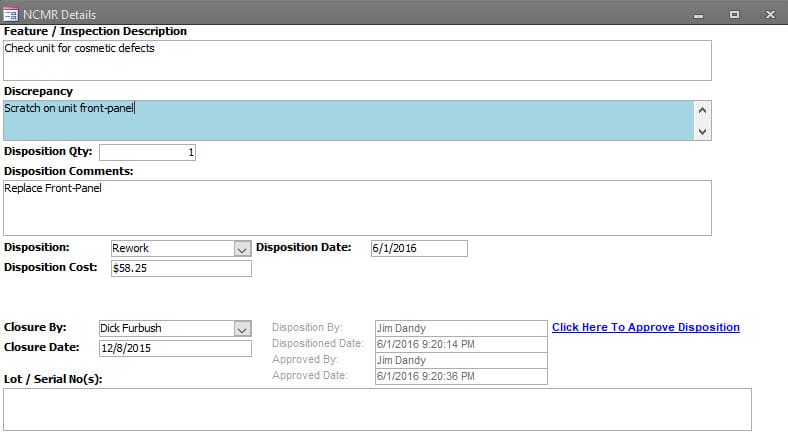Screen dimensions: 788x441
Task: Click the NCMR Details form icon
Action: pos(10,15)
